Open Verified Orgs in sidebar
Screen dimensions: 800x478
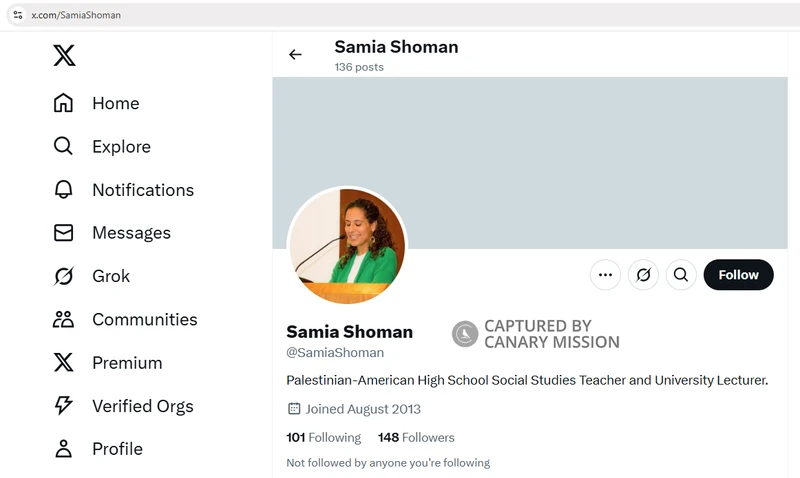pyautogui.click(x=142, y=406)
